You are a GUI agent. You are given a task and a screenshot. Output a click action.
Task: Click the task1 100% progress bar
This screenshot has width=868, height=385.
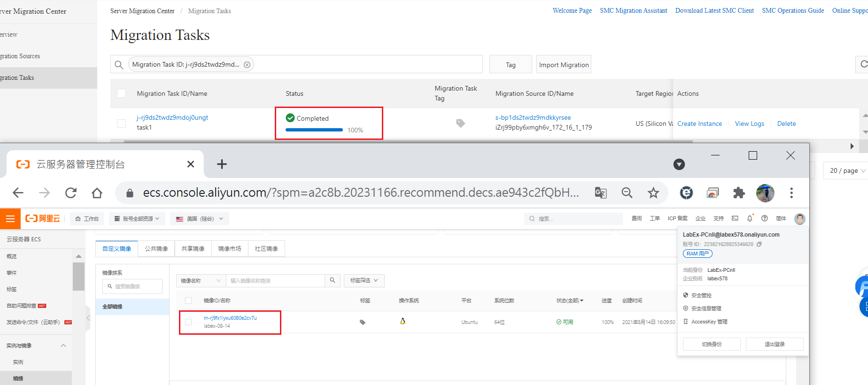pyautogui.click(x=314, y=130)
